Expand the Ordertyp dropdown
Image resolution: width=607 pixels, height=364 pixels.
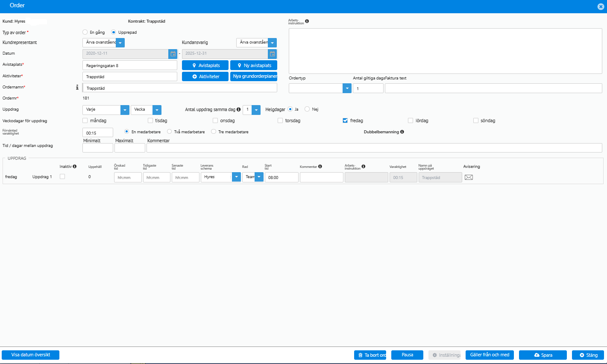347,88
